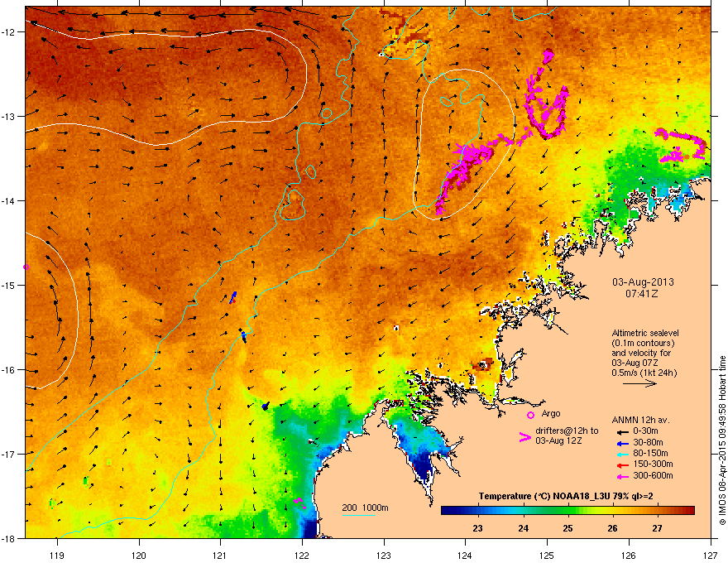Click the blue mooring arrow near 121.3E, 15.6S
Image resolution: width=728 pixels, height=563 pixels.
click(x=243, y=335)
